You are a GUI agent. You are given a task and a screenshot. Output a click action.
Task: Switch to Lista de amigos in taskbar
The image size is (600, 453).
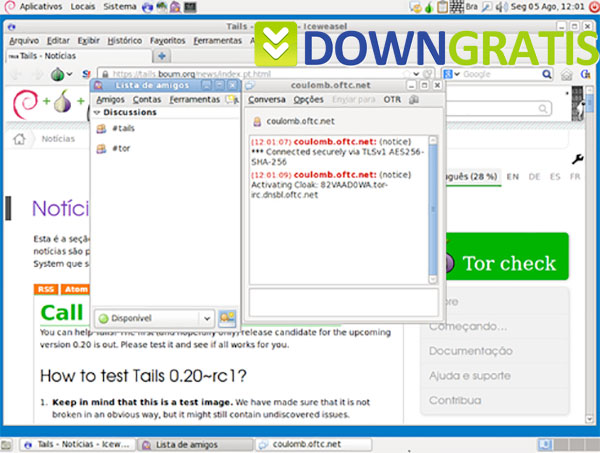coord(186,443)
